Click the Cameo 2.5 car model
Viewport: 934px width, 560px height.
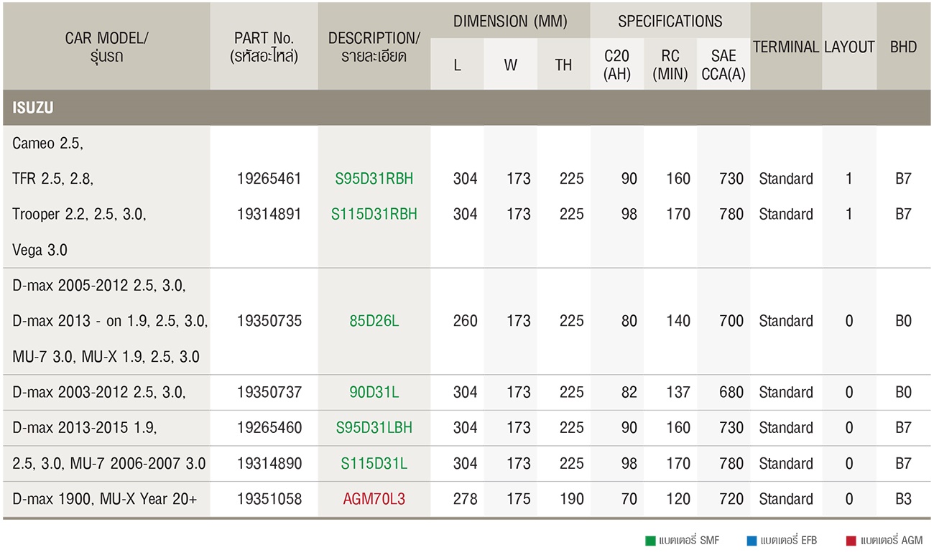click(x=48, y=144)
